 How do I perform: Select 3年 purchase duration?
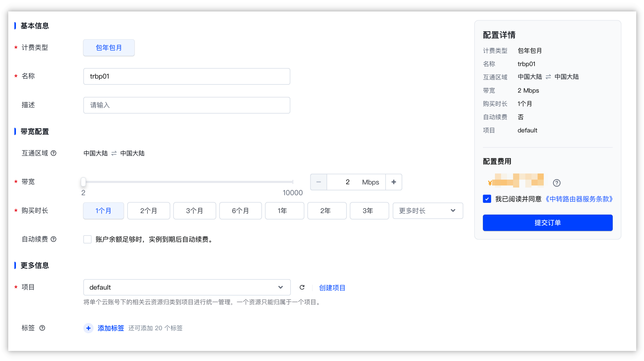click(369, 211)
